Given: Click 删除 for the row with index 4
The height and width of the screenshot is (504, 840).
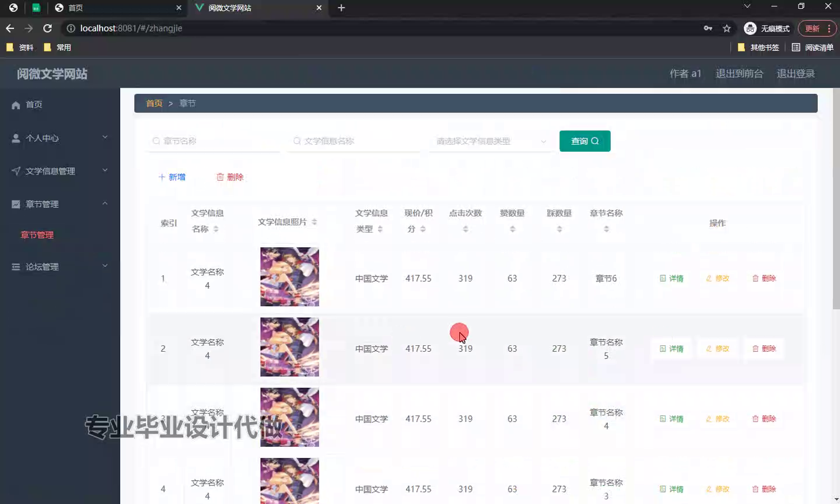Looking at the screenshot, I should [764, 489].
